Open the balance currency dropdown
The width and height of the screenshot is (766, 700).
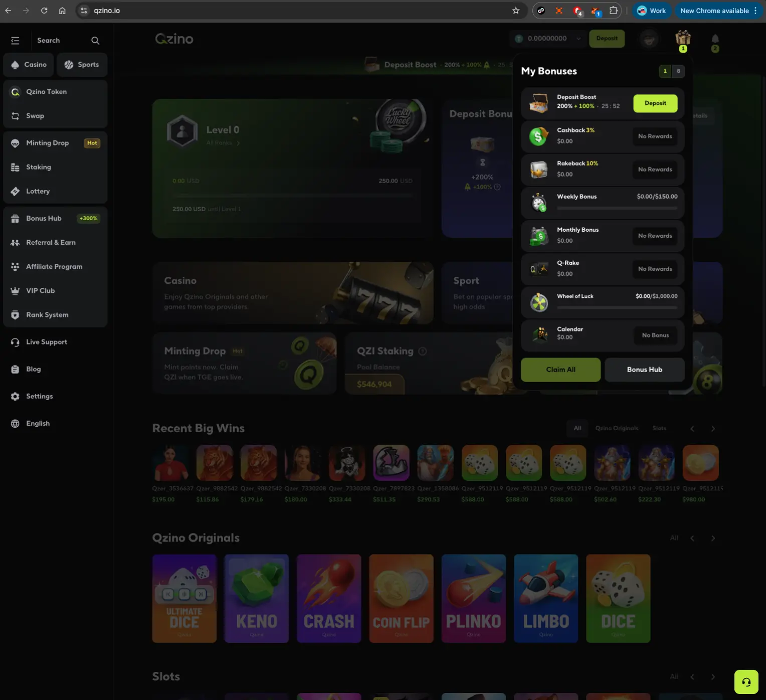point(579,39)
